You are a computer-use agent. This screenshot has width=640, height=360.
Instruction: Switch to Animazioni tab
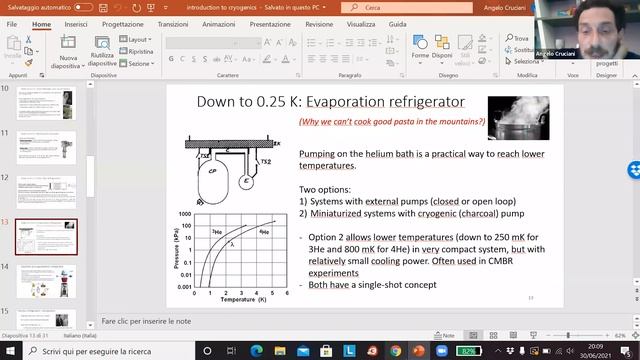click(x=219, y=24)
